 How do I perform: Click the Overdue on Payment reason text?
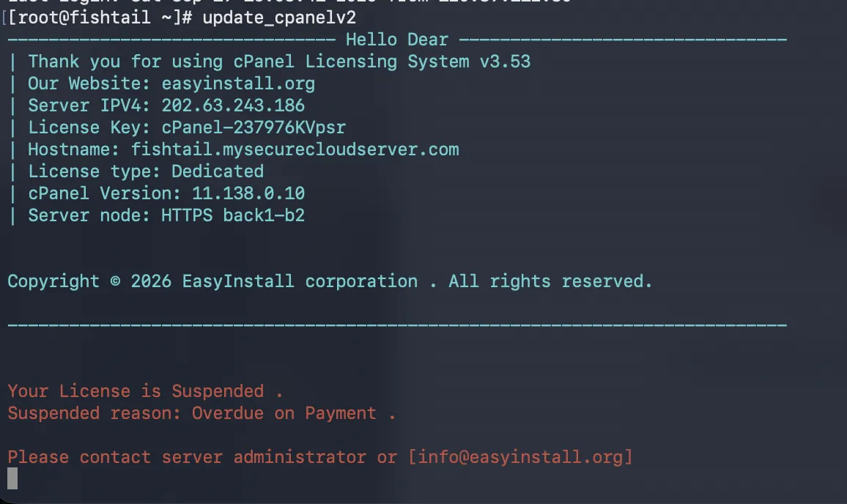coord(284,413)
